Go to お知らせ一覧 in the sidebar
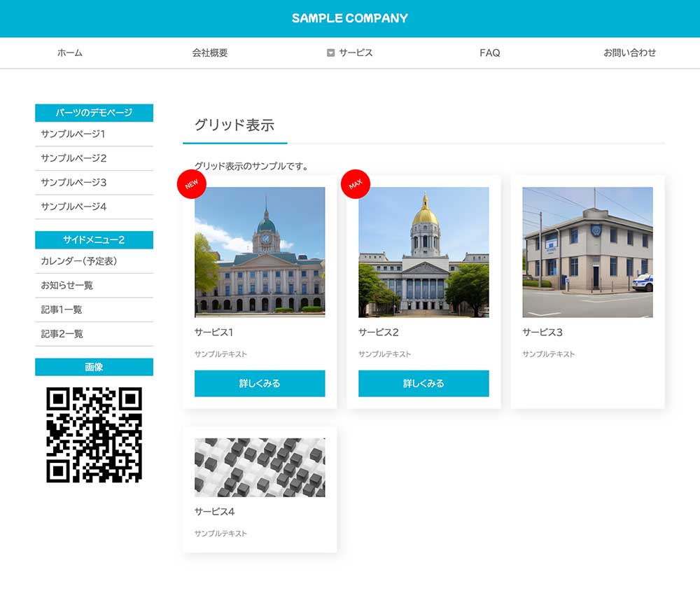The image size is (700, 591). click(94, 285)
